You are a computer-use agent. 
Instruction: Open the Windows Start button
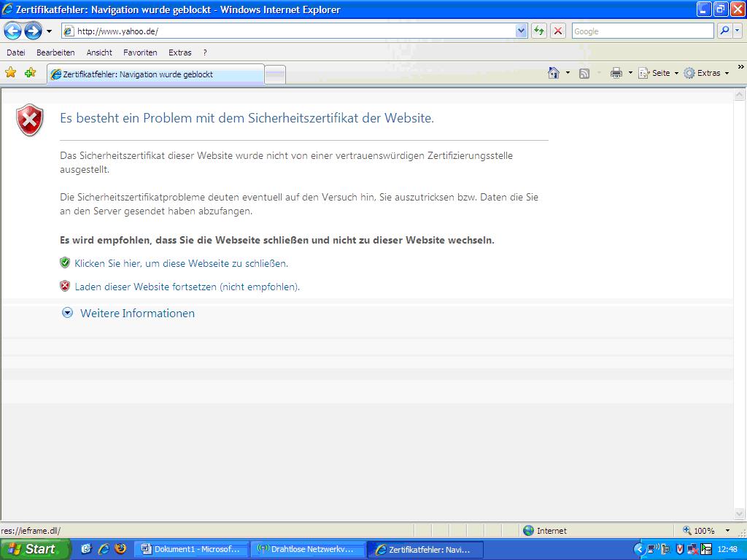35,549
